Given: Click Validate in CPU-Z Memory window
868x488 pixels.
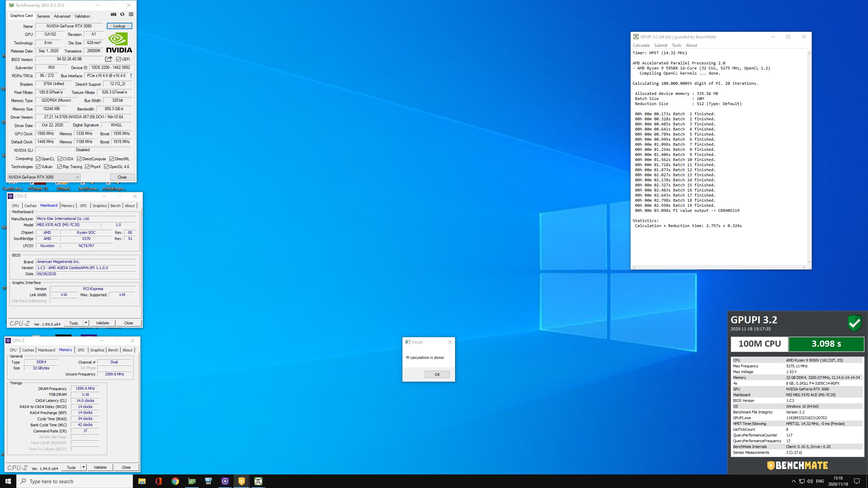Looking at the screenshot, I should [100, 467].
